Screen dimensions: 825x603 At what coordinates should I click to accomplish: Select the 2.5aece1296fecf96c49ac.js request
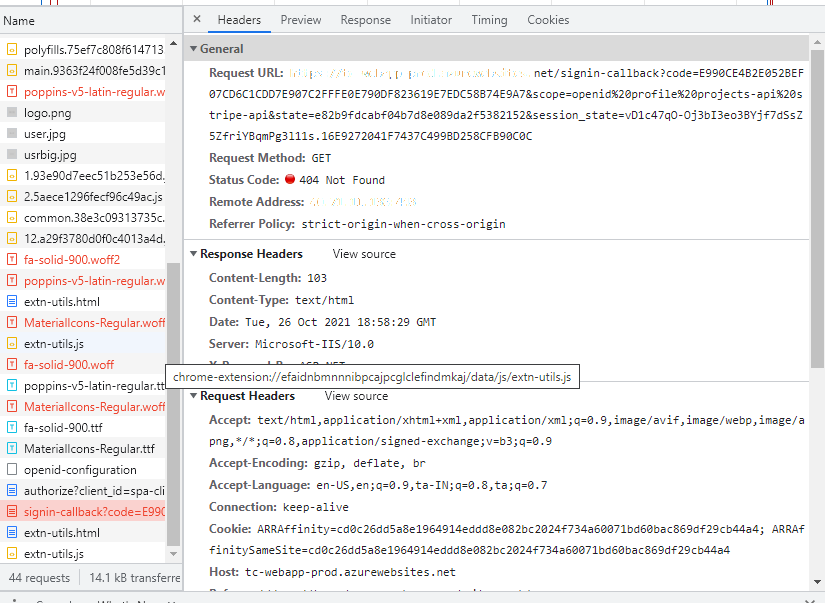[83, 197]
